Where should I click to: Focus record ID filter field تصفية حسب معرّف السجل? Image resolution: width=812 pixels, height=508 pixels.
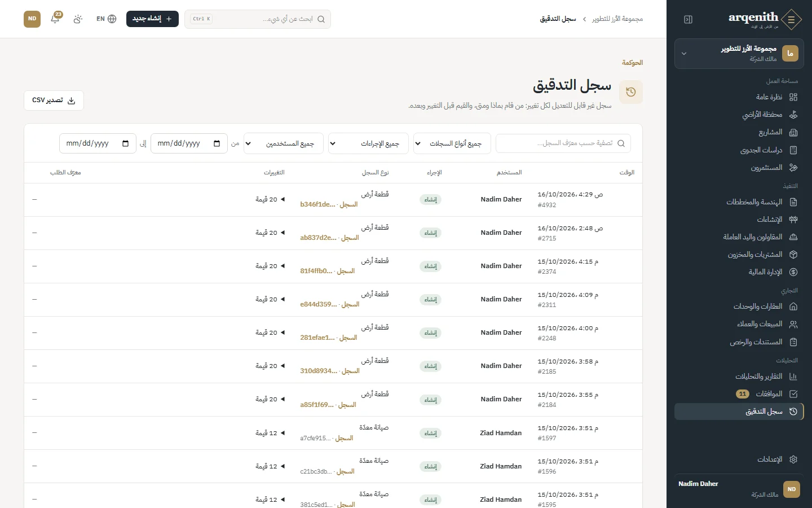(x=563, y=143)
